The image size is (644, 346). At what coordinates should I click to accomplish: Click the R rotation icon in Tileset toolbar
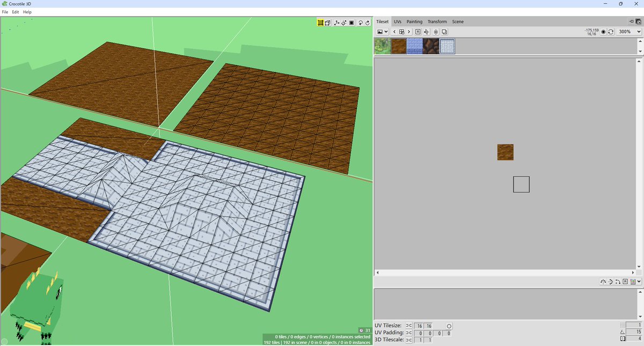[418, 32]
